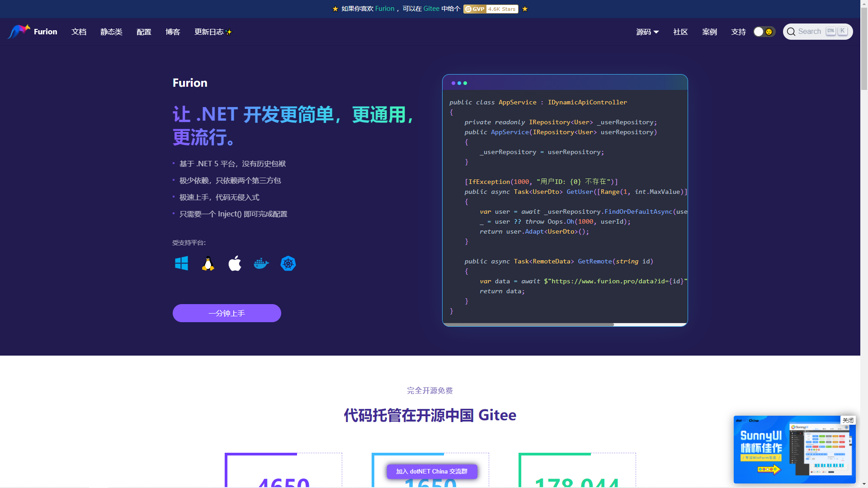This screenshot has width=868, height=488.
Task: Click the Linux penguin platform icon
Action: pyautogui.click(x=208, y=263)
